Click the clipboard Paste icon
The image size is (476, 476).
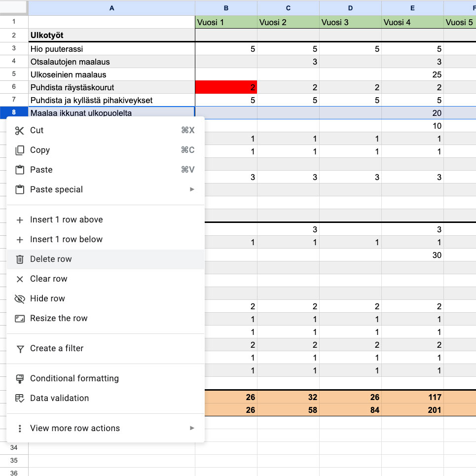point(20,170)
